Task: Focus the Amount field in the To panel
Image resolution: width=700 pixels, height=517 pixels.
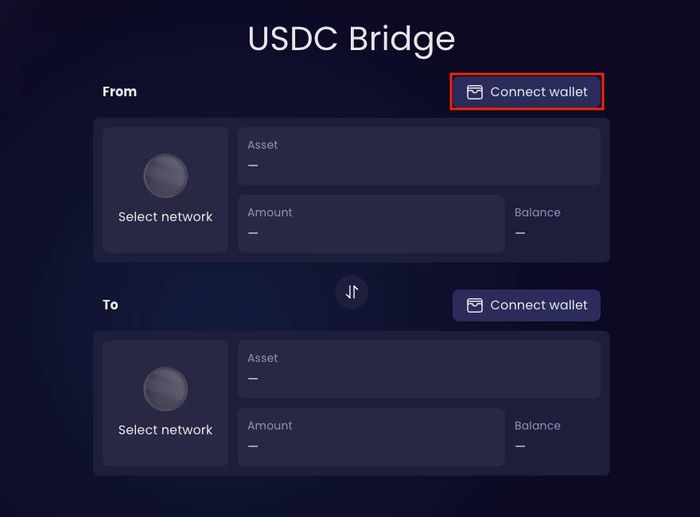Action: pyautogui.click(x=371, y=437)
